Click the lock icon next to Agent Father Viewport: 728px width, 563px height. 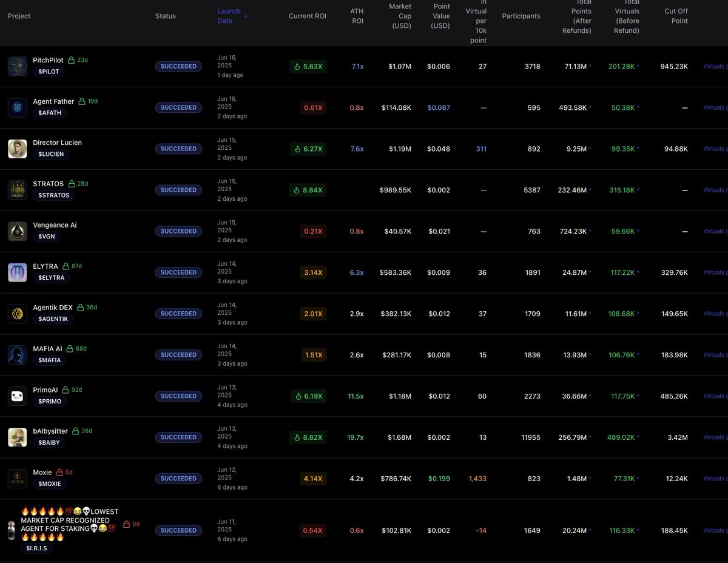(82, 101)
